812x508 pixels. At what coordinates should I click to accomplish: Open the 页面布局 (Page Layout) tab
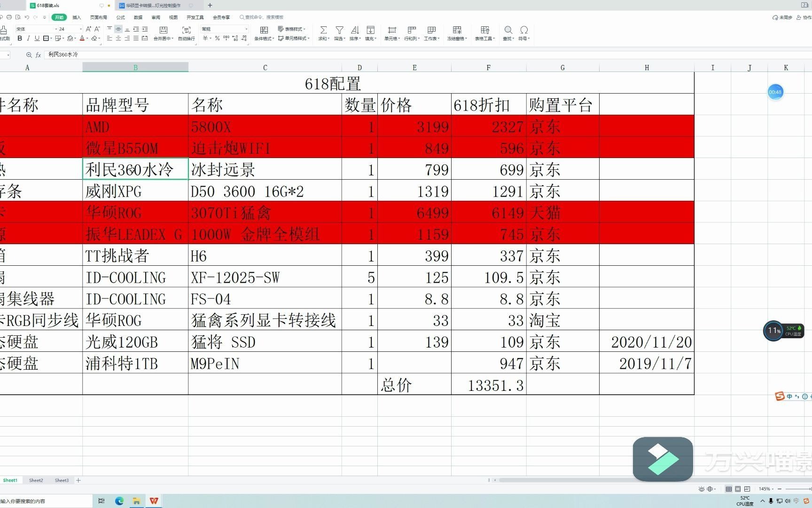tap(99, 17)
